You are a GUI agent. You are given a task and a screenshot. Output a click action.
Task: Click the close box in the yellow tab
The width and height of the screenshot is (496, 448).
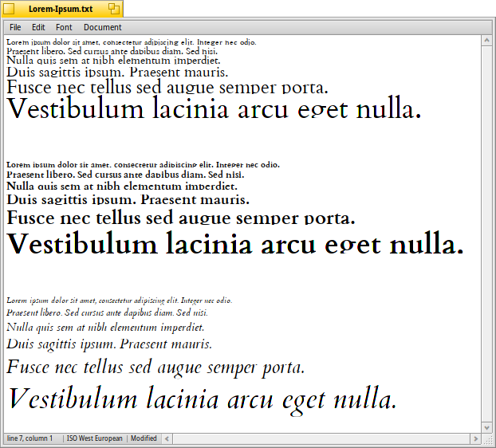pyautogui.click(x=9, y=9)
